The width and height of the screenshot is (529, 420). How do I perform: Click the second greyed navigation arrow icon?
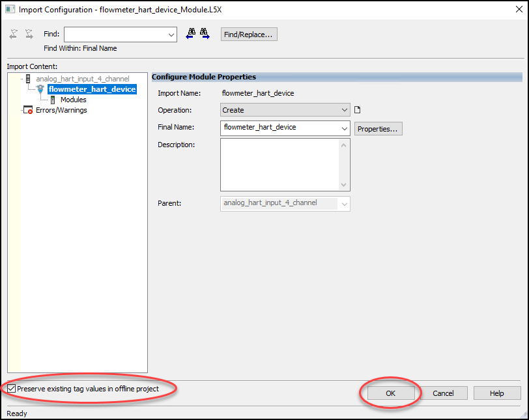(29, 34)
